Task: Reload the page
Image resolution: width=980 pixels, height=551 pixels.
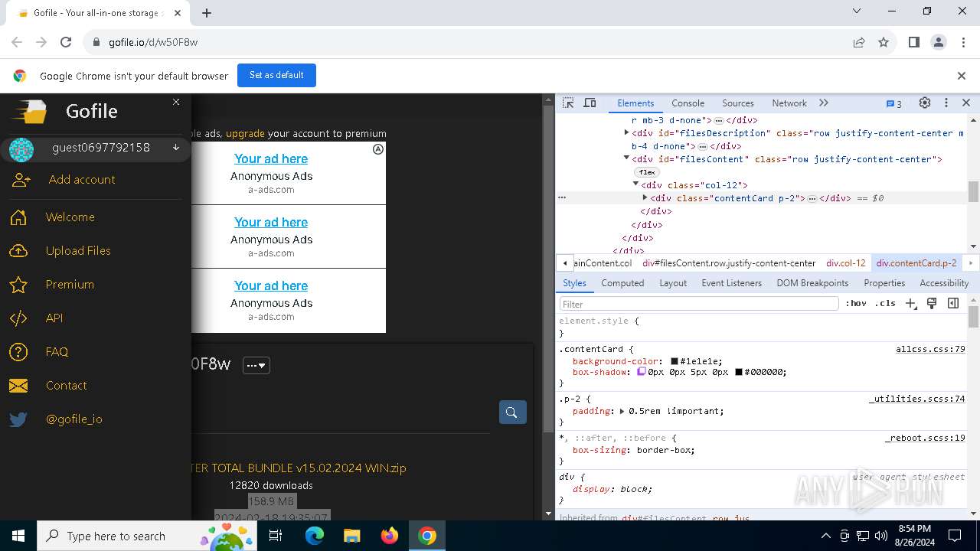Action: (66, 42)
